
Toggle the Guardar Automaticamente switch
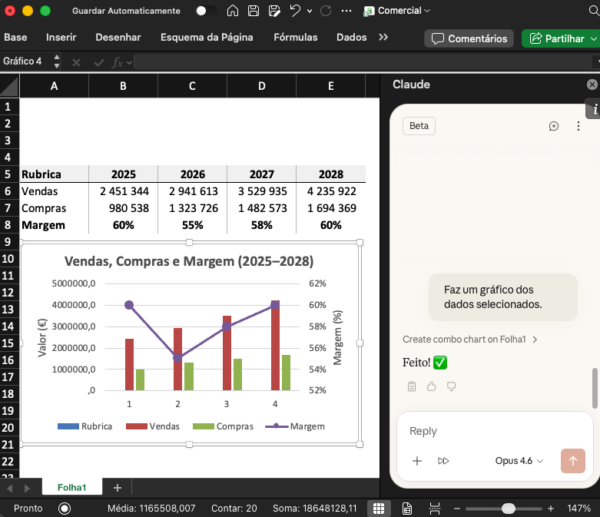tap(206, 11)
